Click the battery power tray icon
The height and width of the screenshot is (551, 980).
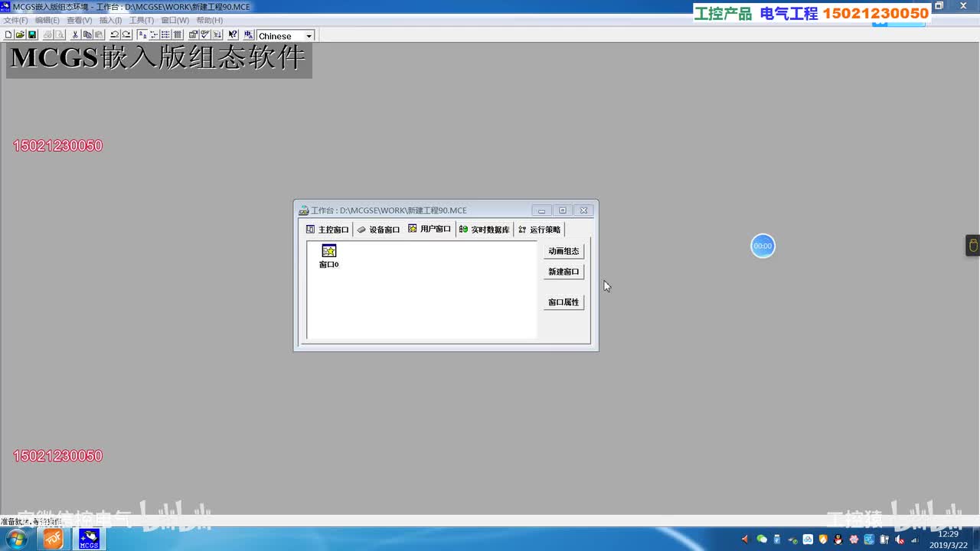point(884,540)
